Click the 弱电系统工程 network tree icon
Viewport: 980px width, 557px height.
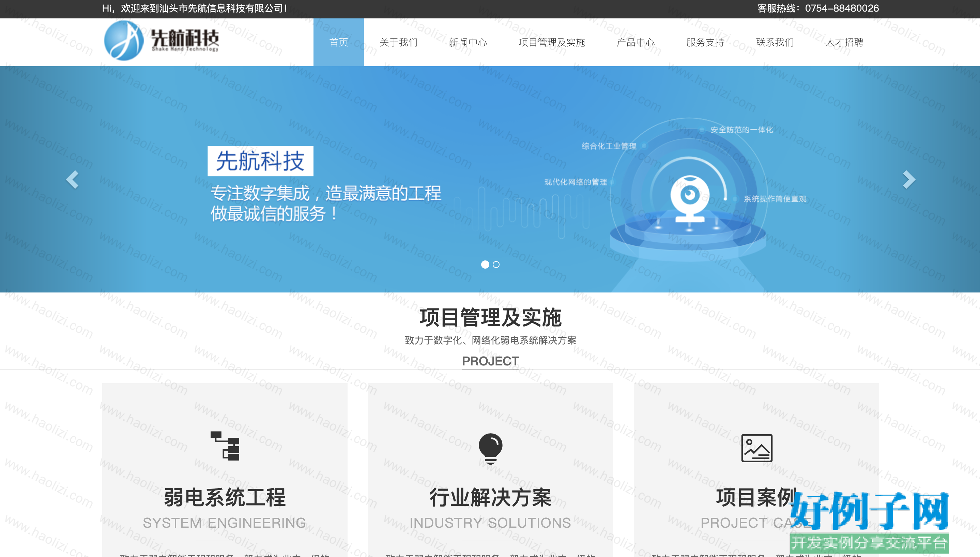pos(225,446)
